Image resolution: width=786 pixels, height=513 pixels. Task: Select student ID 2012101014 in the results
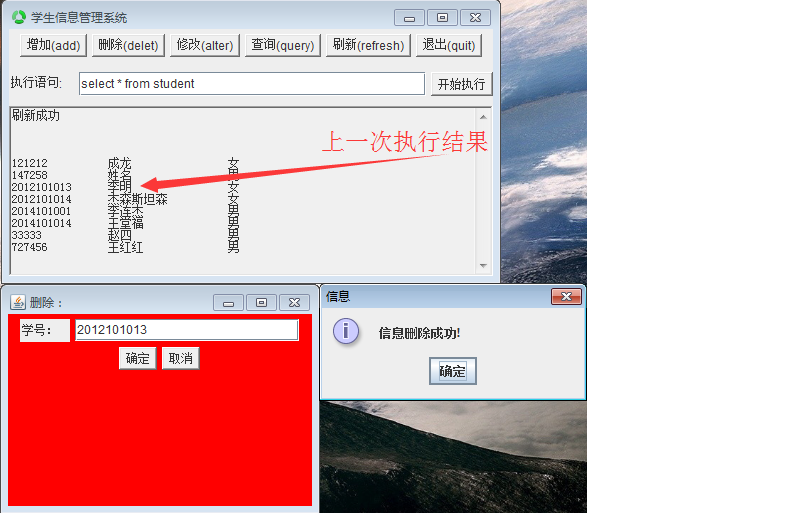(x=42, y=200)
